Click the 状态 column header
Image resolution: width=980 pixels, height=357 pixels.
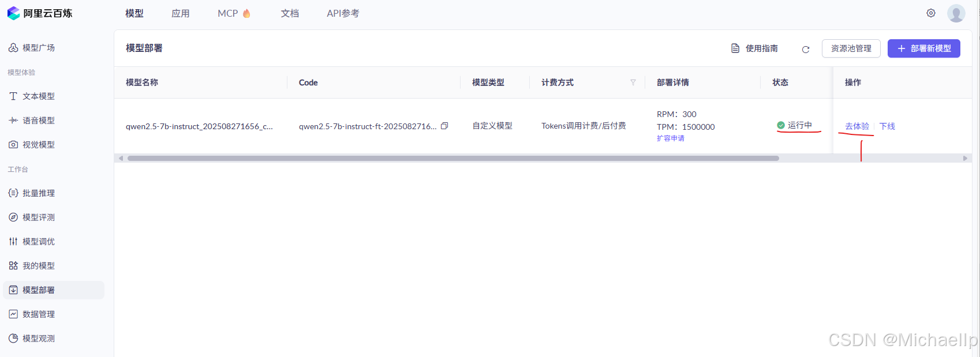click(780, 82)
